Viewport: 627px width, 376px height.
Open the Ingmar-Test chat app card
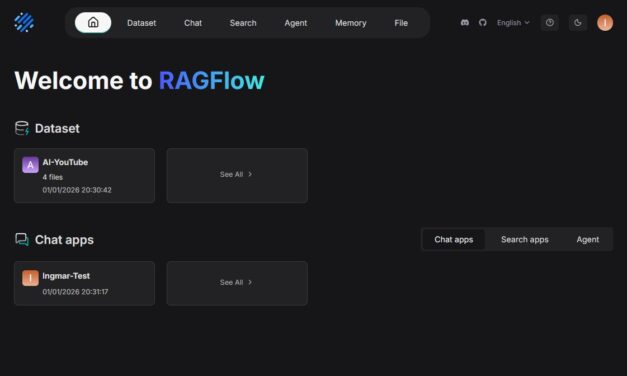coord(84,283)
